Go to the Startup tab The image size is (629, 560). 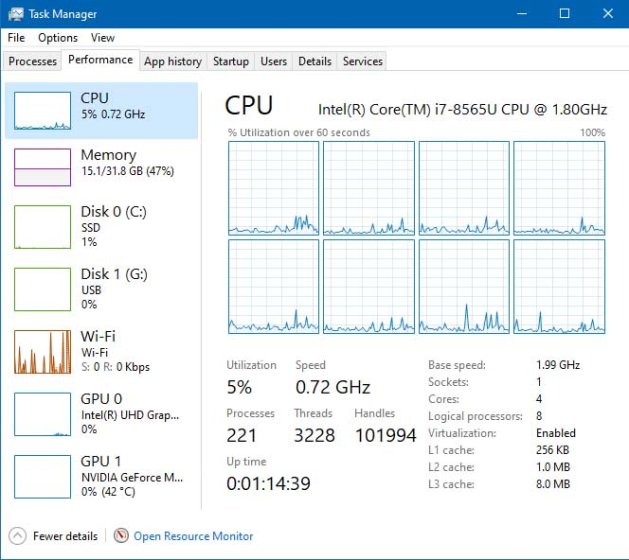point(230,61)
